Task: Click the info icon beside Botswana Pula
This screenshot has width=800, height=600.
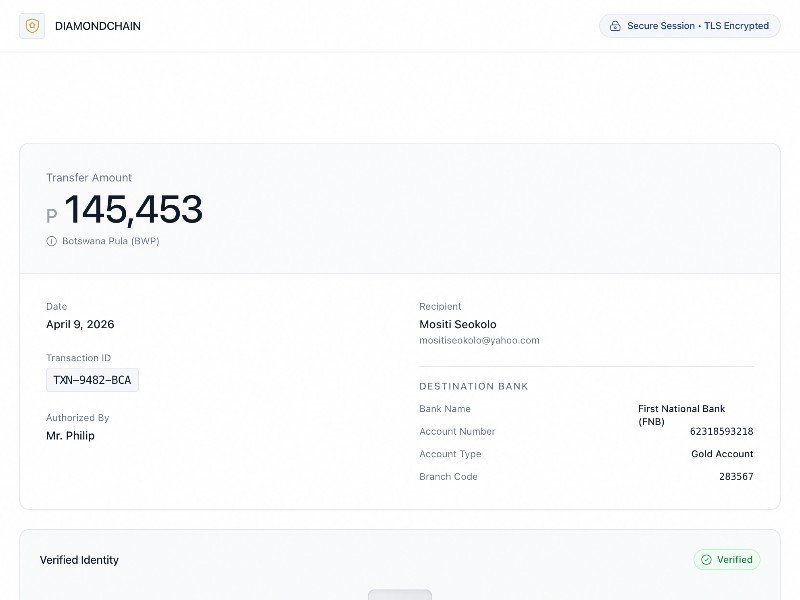Action: click(51, 241)
